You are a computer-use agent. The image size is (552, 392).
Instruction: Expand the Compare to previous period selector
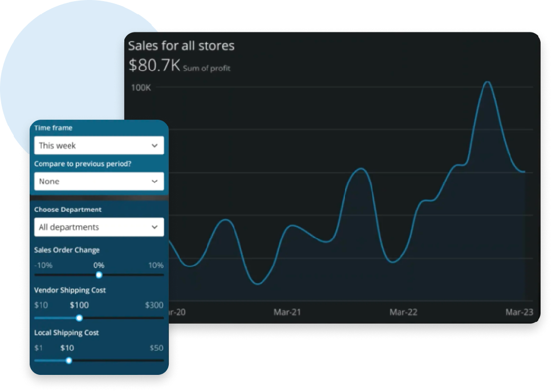click(x=98, y=181)
